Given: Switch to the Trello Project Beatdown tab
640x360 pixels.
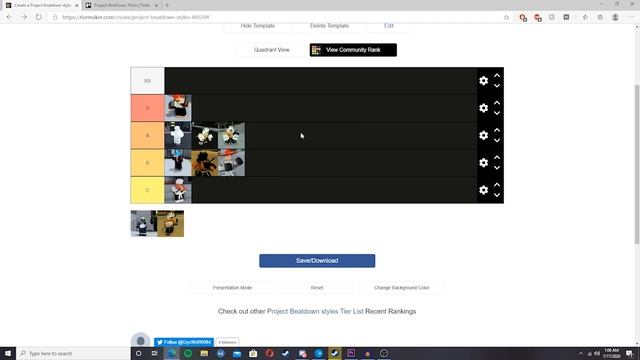Looking at the screenshot, I should click(x=122, y=5).
